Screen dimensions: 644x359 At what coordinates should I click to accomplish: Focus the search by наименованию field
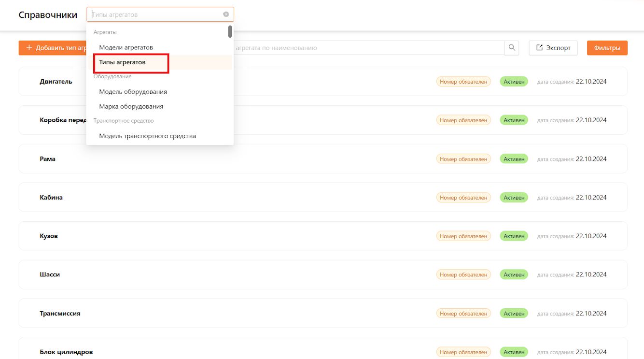click(369, 48)
